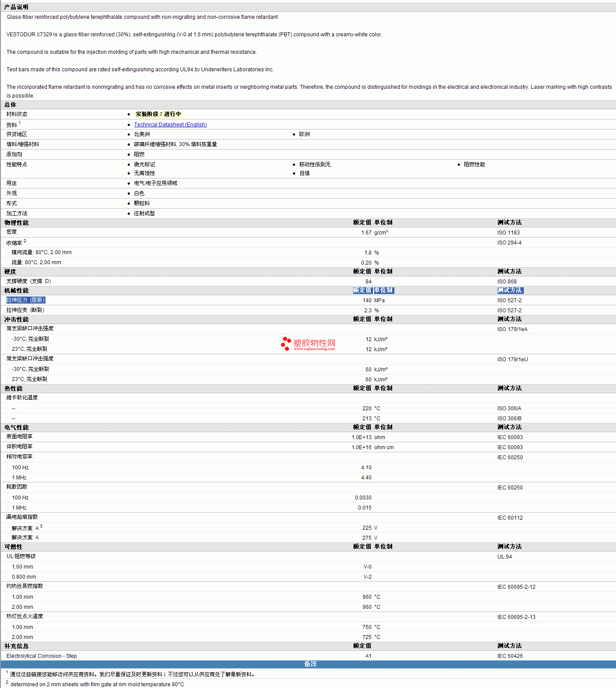Select the highlighted 拉伸应力 (屈服) row label
The width and height of the screenshot is (616, 688).
(x=26, y=300)
